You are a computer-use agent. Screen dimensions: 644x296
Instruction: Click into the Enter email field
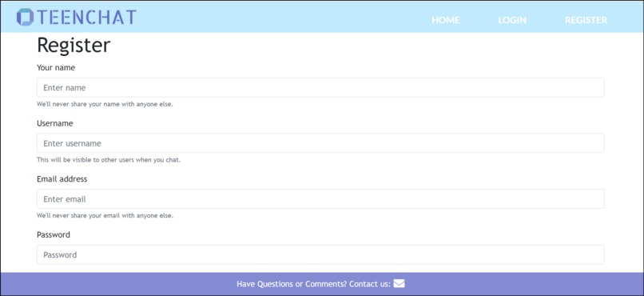(320, 199)
